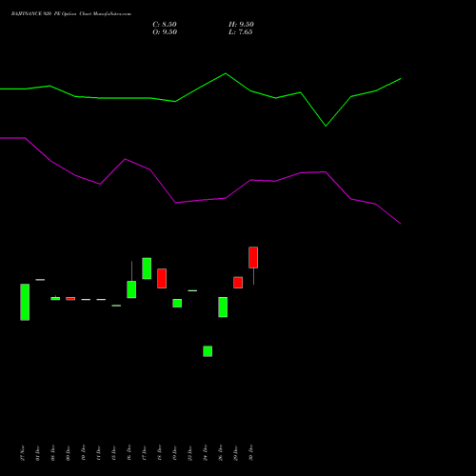Select the '16 Dec' date label

coord(129,453)
